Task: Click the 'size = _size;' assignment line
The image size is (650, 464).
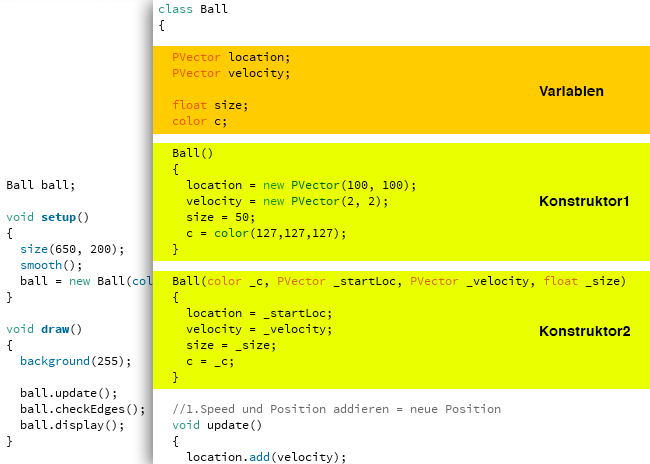Action: point(231,345)
